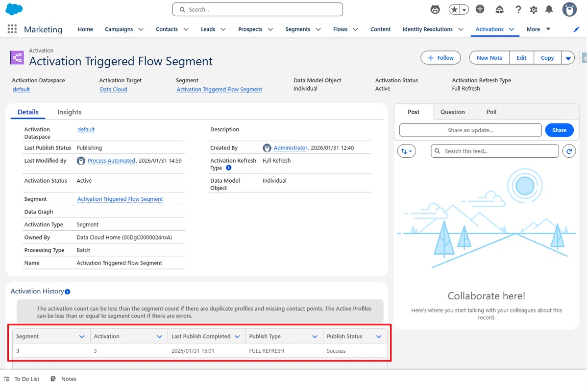Open the Publish Type column menu

click(x=315, y=337)
